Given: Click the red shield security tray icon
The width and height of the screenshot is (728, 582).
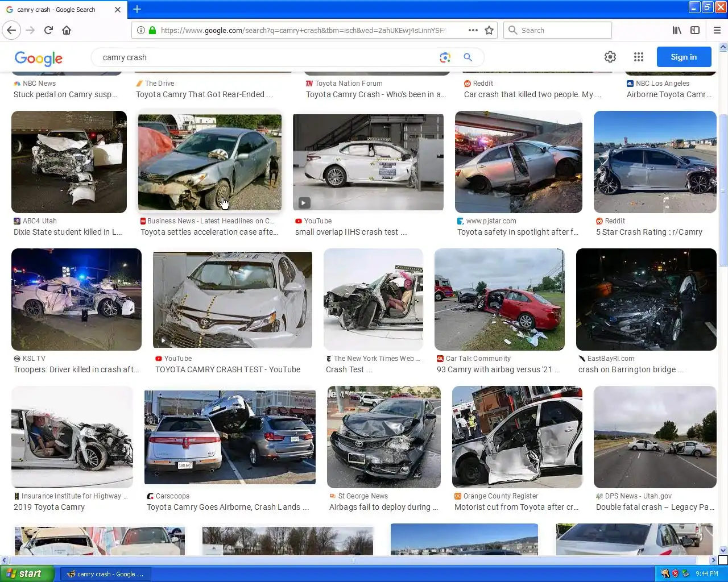Looking at the screenshot, I should point(676,573).
